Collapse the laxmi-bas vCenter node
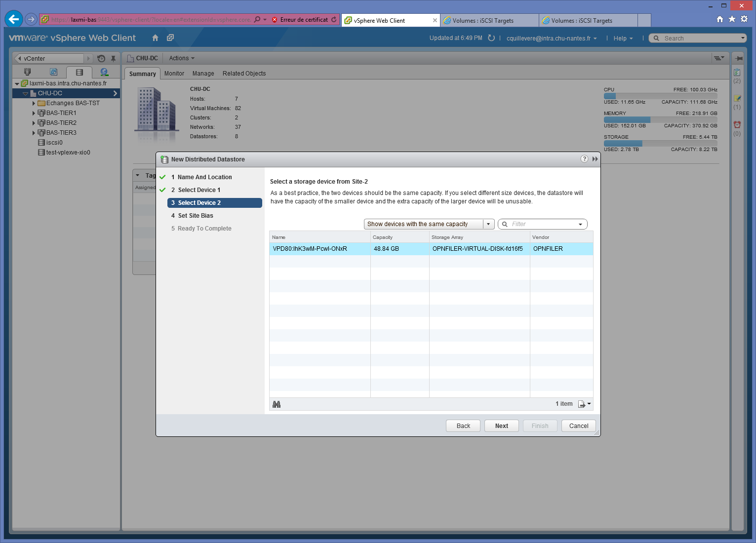The image size is (756, 543). click(x=17, y=84)
